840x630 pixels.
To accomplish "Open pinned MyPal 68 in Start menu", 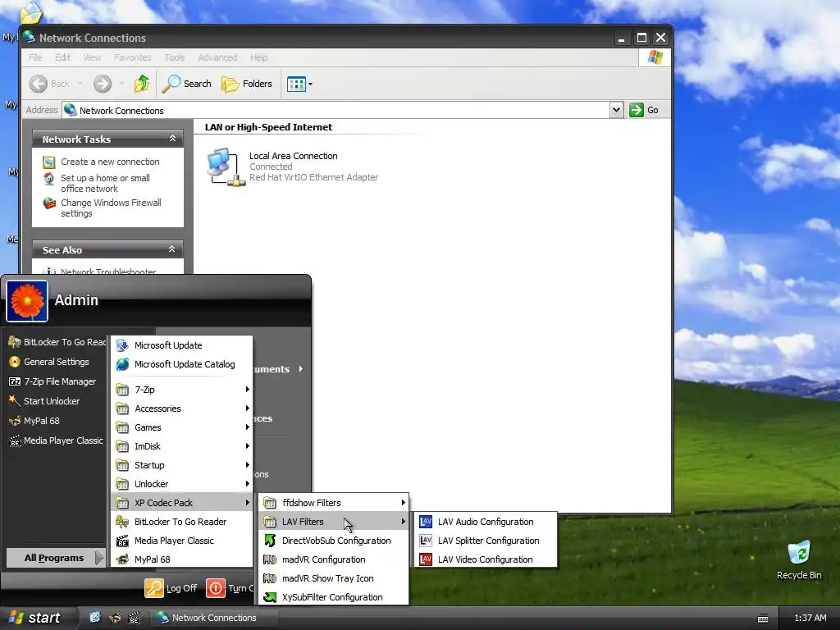I will [x=56, y=421].
